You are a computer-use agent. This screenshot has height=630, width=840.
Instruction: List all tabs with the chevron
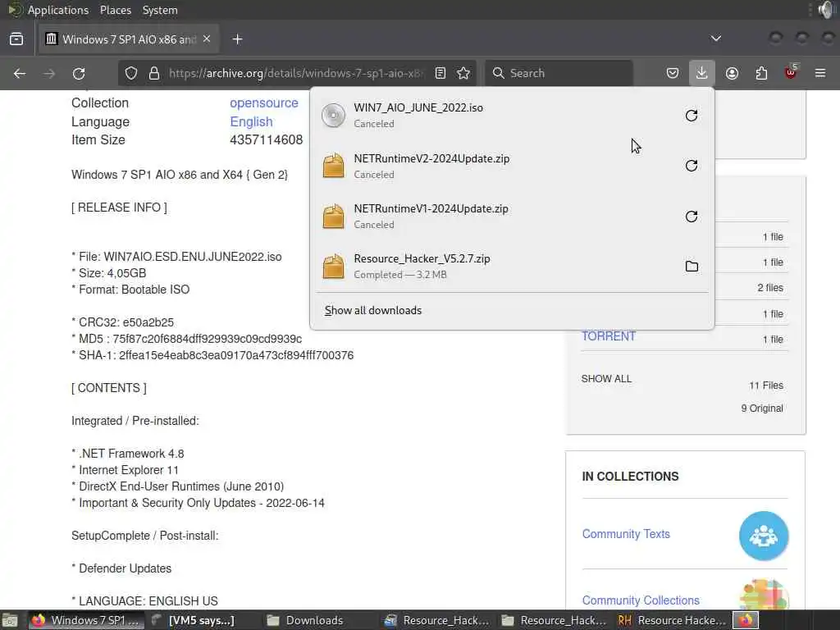click(x=715, y=39)
